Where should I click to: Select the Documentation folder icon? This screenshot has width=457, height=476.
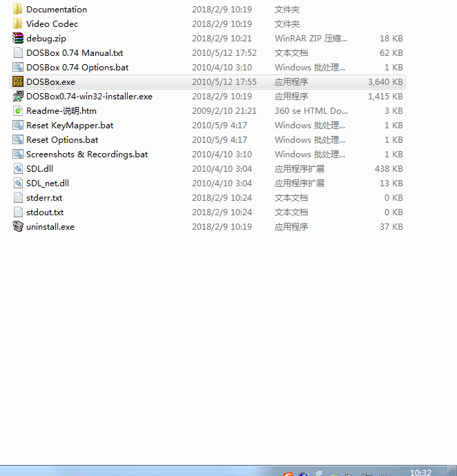click(18, 9)
